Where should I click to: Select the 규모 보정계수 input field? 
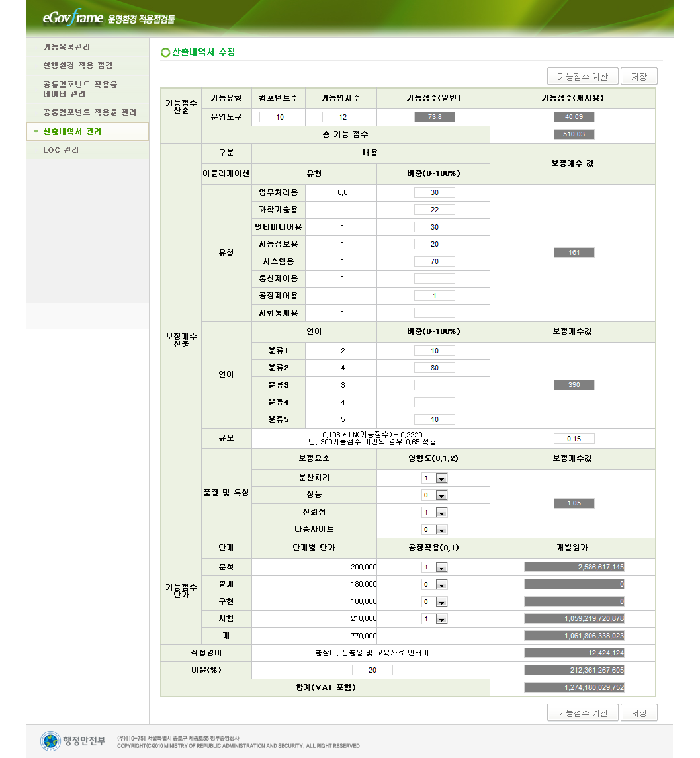tap(574, 439)
